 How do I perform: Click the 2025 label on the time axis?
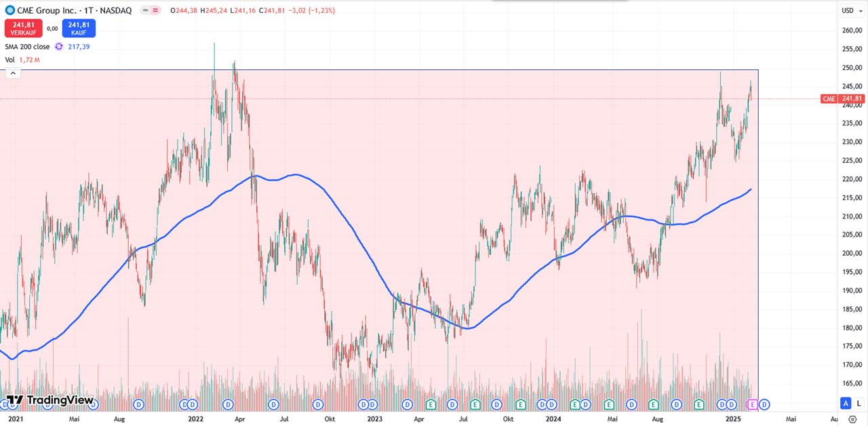[733, 420]
